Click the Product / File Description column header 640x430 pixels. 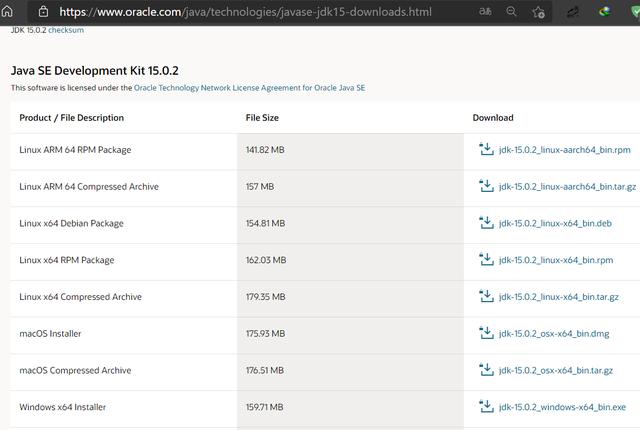(71, 117)
